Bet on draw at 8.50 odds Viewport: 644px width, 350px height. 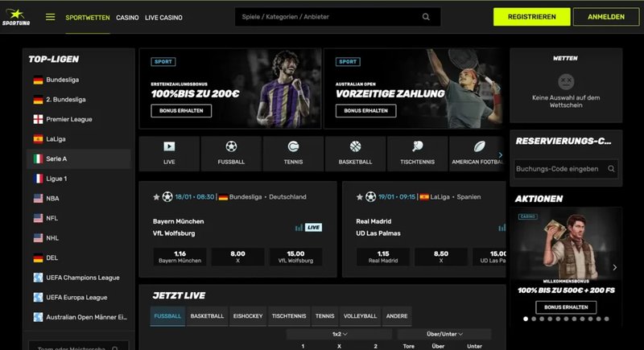(441, 257)
